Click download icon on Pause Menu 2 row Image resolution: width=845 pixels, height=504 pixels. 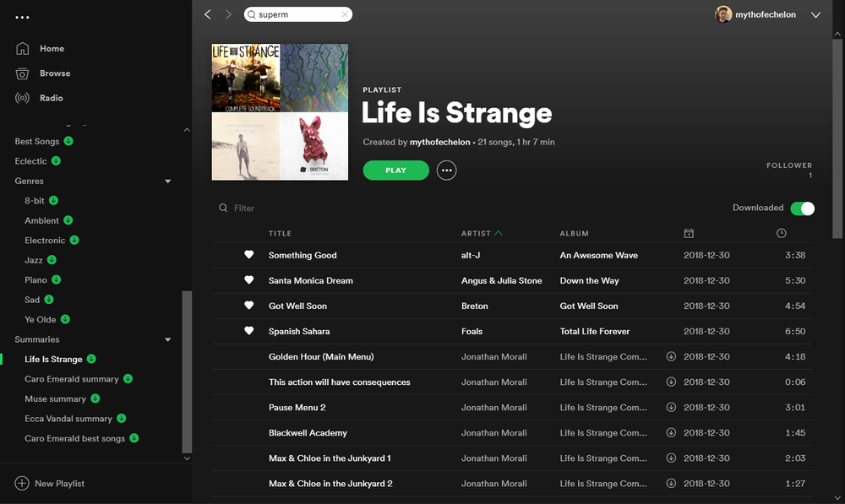[671, 407]
